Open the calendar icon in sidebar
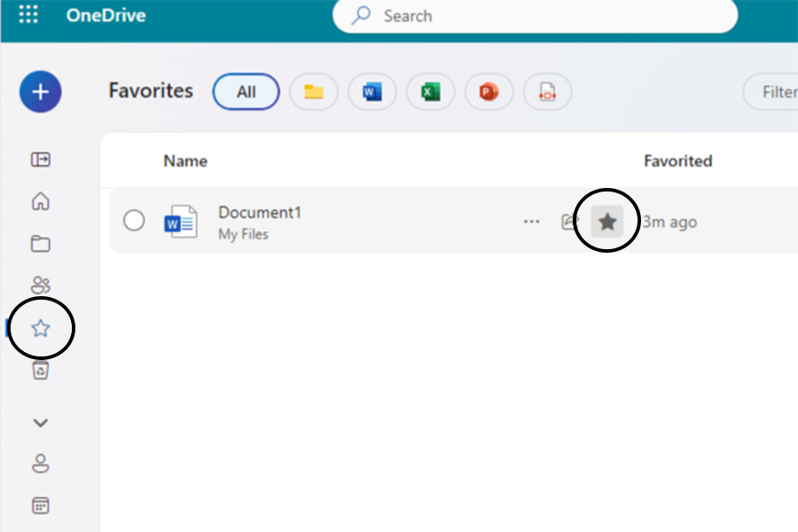Screen dimensions: 798x532 point(41,505)
